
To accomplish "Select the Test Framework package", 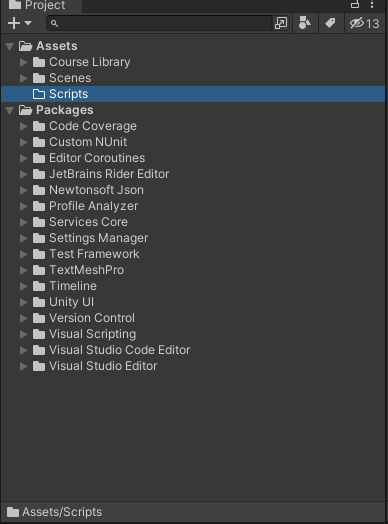I will pos(94,254).
